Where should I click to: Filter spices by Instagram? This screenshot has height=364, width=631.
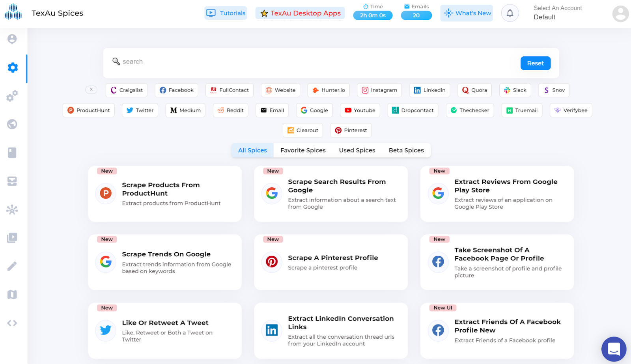pyautogui.click(x=379, y=90)
